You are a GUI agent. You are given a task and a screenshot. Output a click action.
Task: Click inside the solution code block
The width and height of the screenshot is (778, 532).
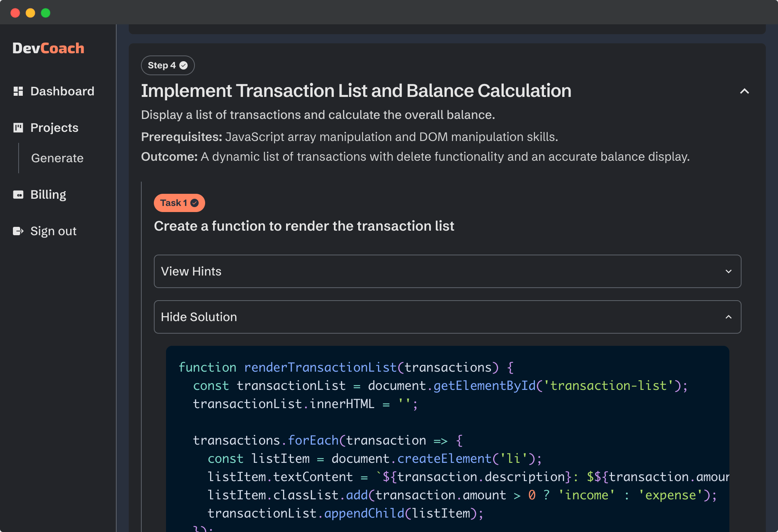pos(448,437)
